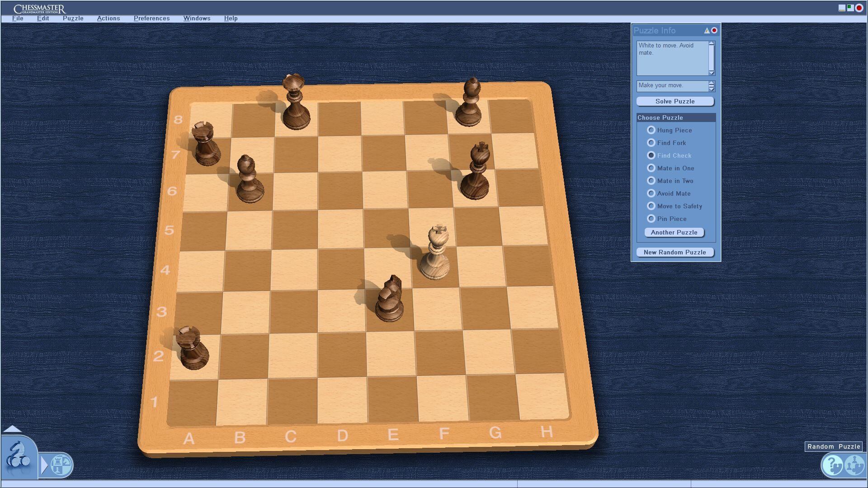Open the Actions menu

[108, 18]
